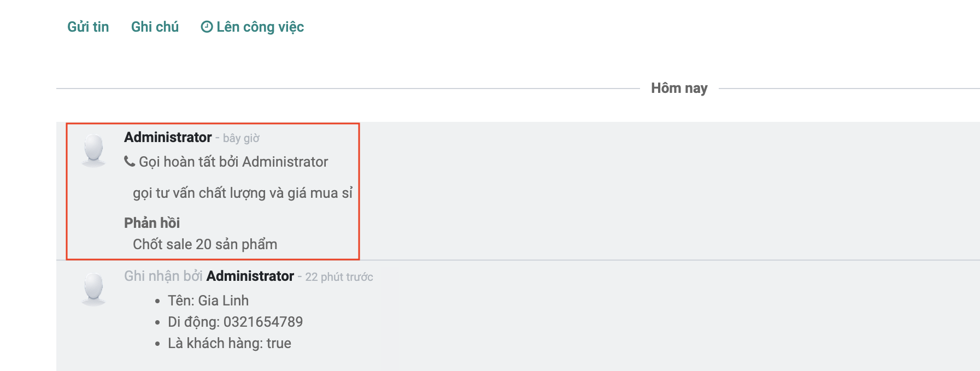Click the 'Ghi nhận bởi' label
This screenshot has width=980, height=371.
pos(163,276)
